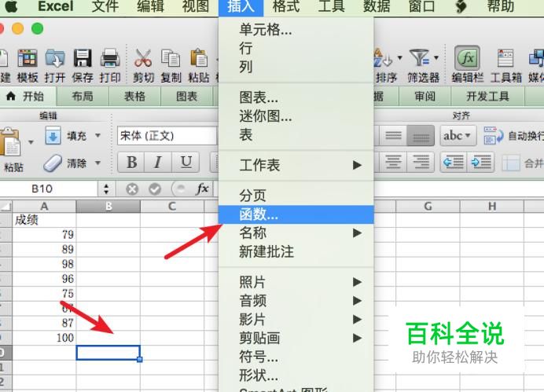Expand the ribbon Paste dropdown arrow
Image resolution: width=544 pixels, height=392 pixels.
click(x=31, y=142)
